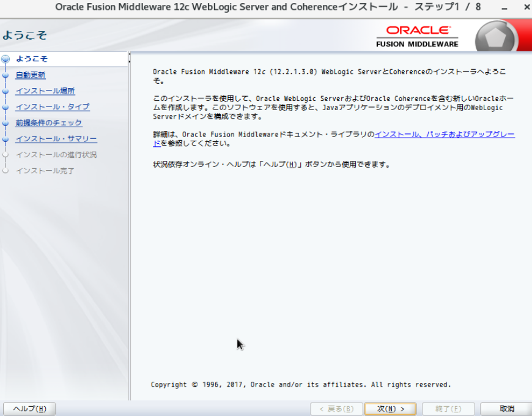
Task: Go to the インストール・サマリー step
Action: click(56, 139)
